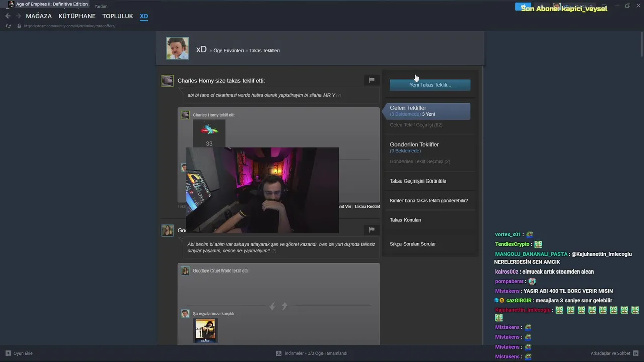Click the Takası Reddet link
Viewport: 644px width, 362px height.
coord(367,207)
